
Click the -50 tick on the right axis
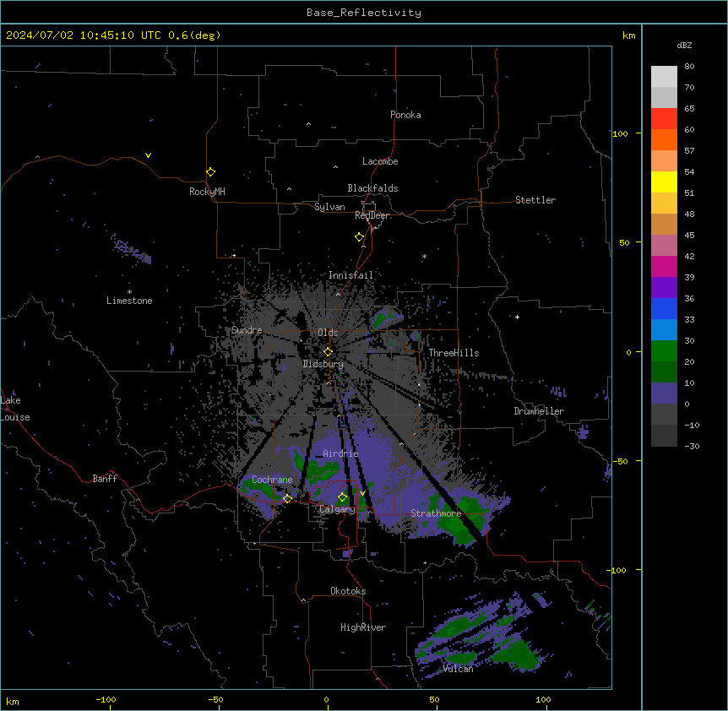point(620,461)
